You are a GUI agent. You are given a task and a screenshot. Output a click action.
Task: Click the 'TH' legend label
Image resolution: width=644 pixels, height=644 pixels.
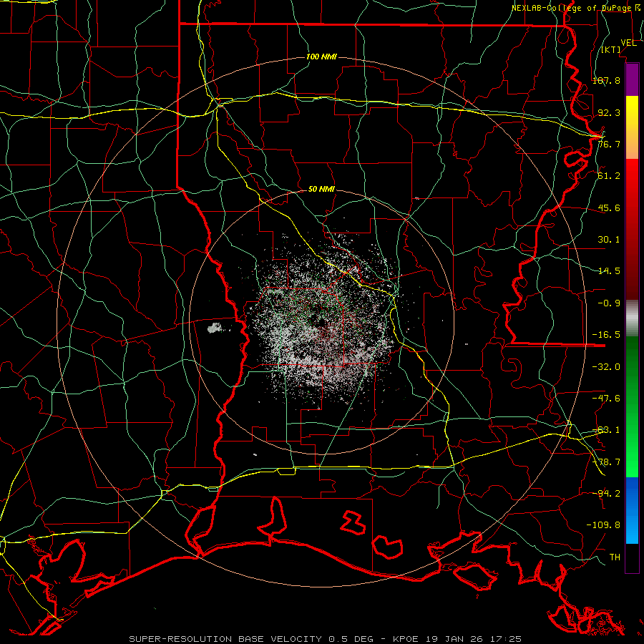615,557
